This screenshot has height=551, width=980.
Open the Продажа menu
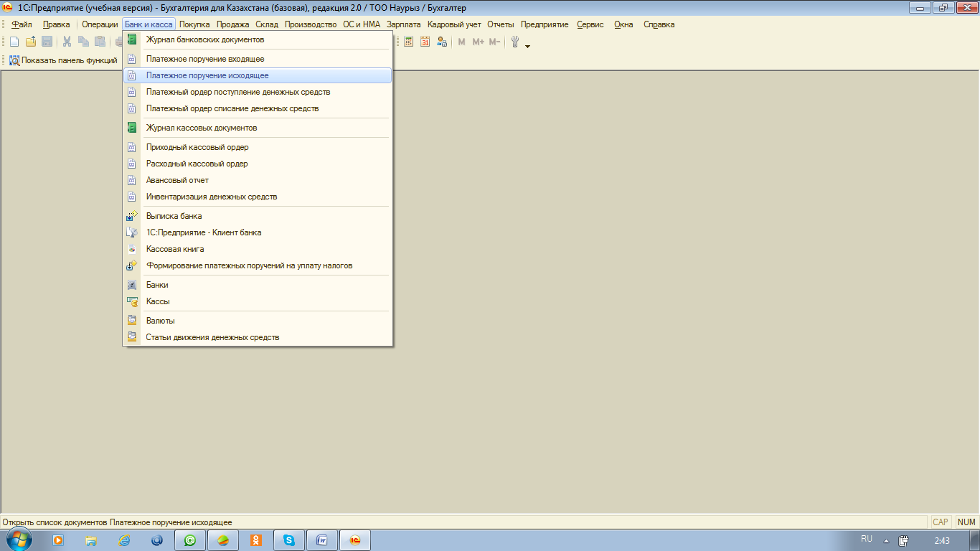pyautogui.click(x=233, y=24)
